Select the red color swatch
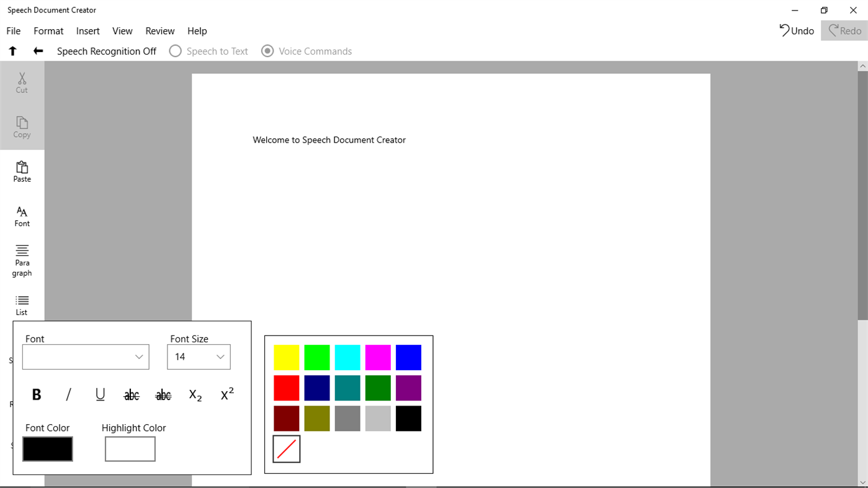868x488 pixels. coord(286,388)
